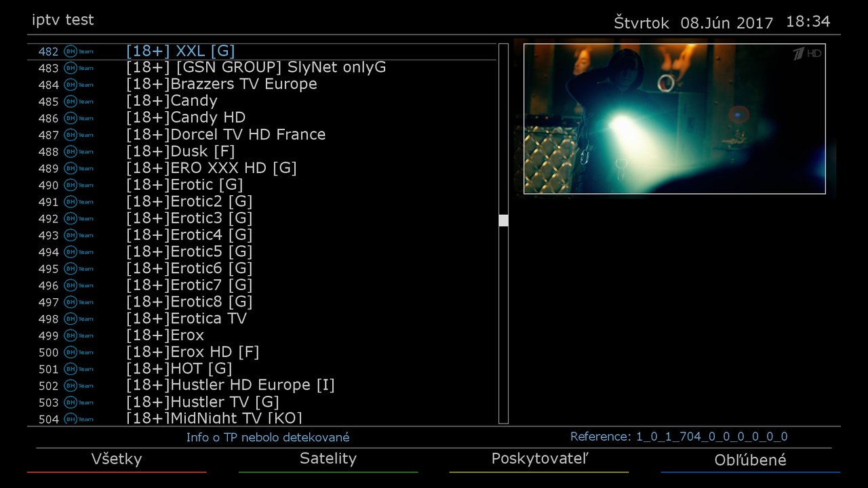Select the Erotic2 [G] channel
Screen dimensions: 868x488
[189, 202]
